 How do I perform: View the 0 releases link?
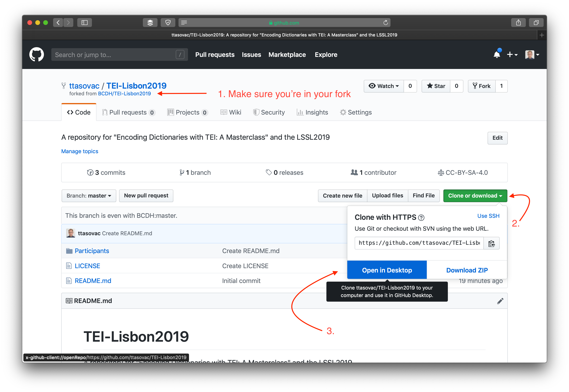[284, 173]
